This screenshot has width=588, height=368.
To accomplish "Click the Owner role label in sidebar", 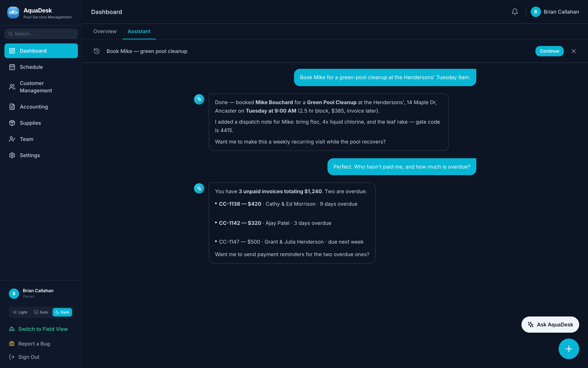I will tap(28, 296).
